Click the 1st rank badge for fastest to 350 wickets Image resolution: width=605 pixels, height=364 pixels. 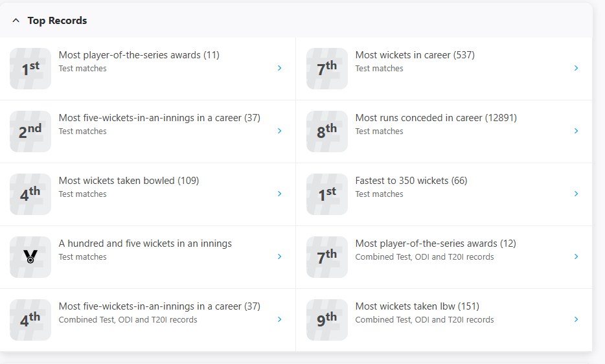[x=327, y=194]
